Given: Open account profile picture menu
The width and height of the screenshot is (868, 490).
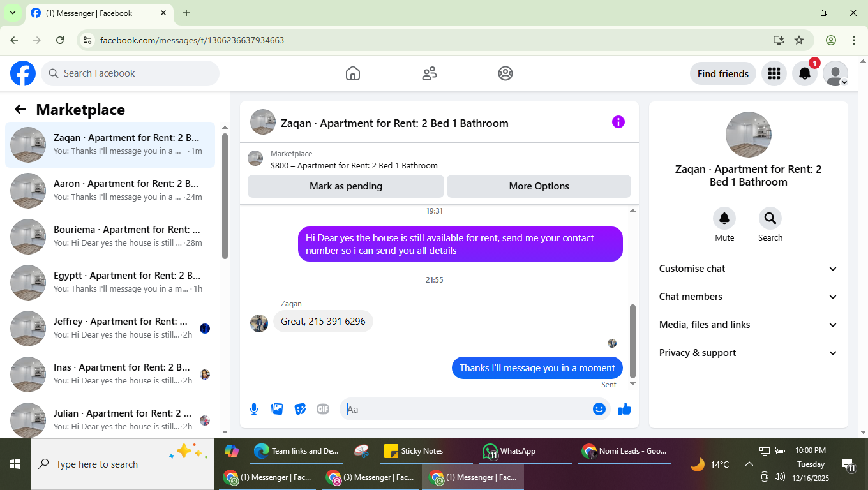Looking at the screenshot, I should click(x=835, y=73).
